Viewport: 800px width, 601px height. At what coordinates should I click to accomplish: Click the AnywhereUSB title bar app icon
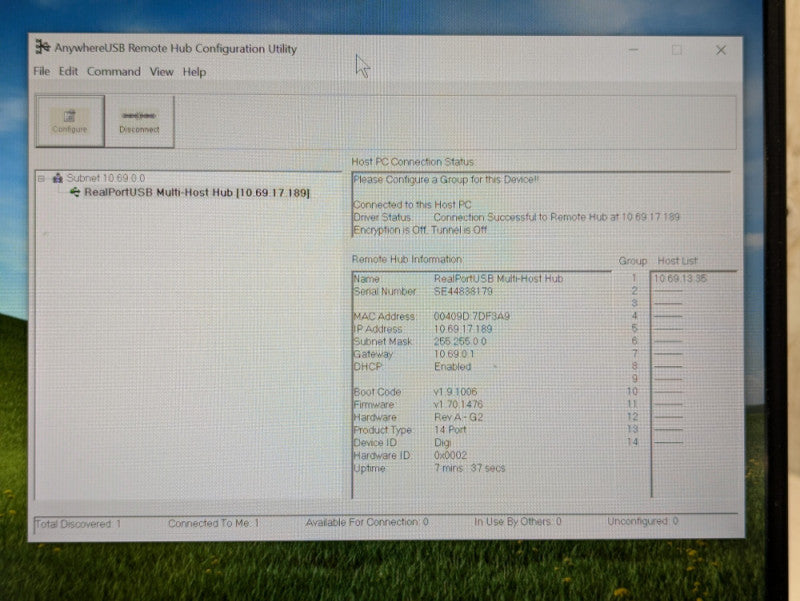pos(42,47)
